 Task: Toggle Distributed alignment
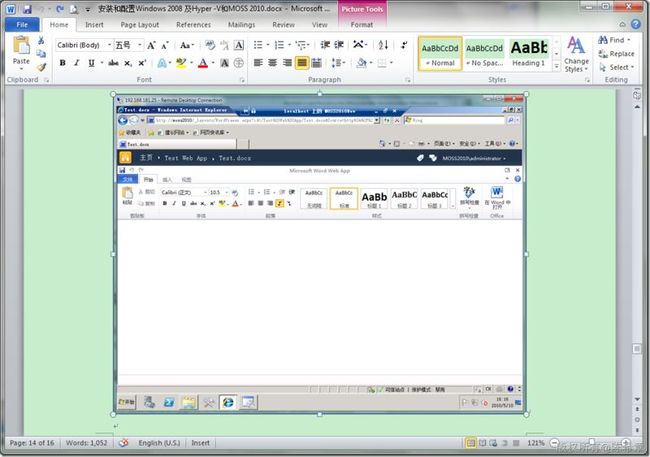(316, 63)
